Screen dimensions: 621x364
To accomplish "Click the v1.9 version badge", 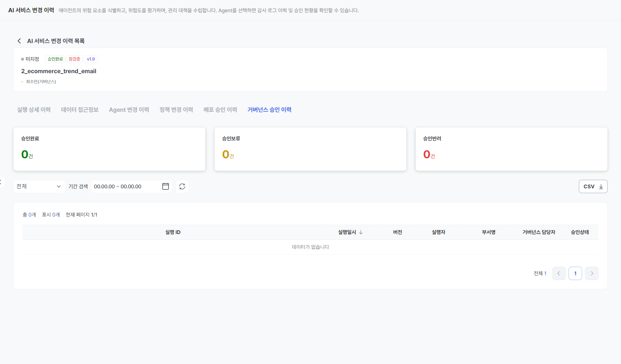I will tap(91, 59).
